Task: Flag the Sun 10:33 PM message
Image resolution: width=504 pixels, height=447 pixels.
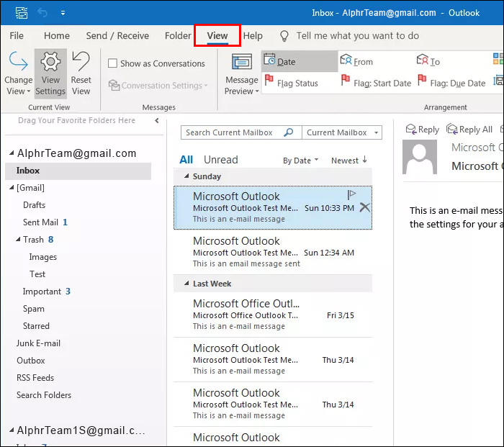Action: [351, 195]
